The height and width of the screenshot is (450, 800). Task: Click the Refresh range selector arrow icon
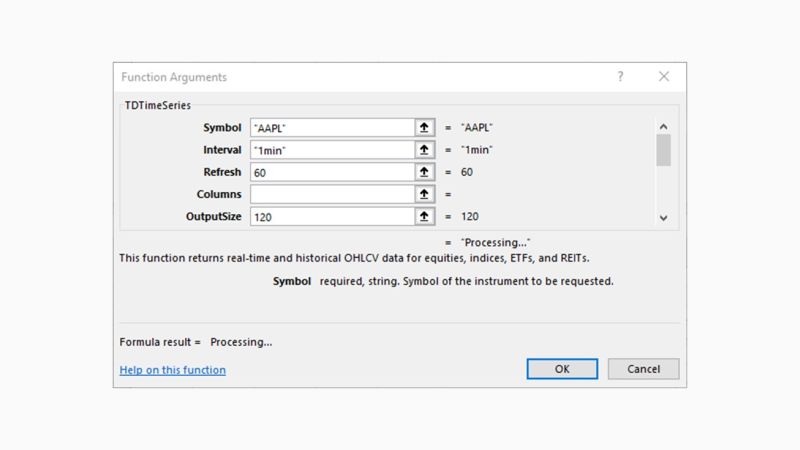(424, 172)
